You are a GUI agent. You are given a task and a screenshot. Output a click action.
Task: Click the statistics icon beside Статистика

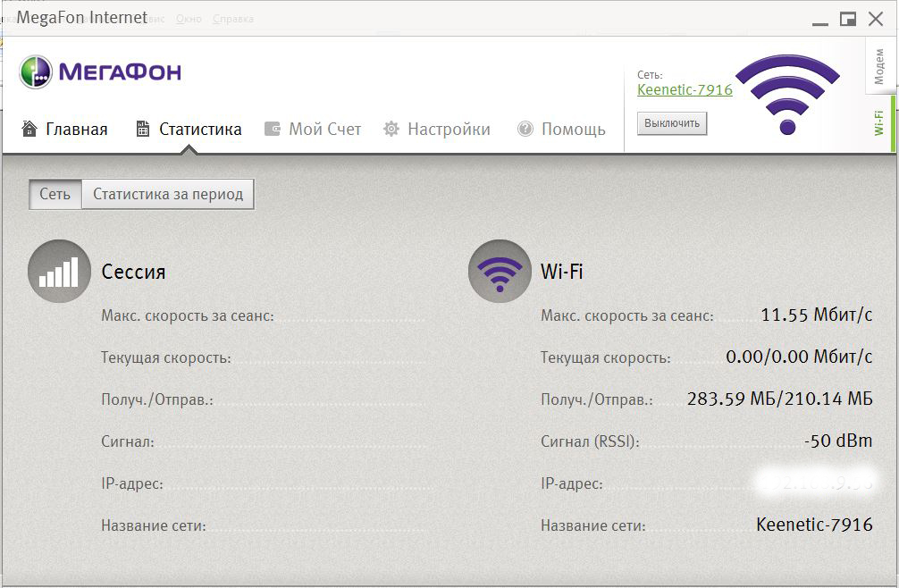pos(143,129)
